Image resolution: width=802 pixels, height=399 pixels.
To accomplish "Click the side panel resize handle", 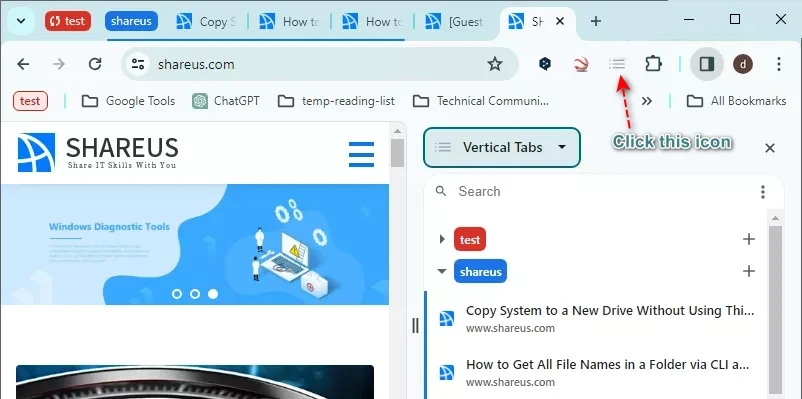I will pos(415,325).
